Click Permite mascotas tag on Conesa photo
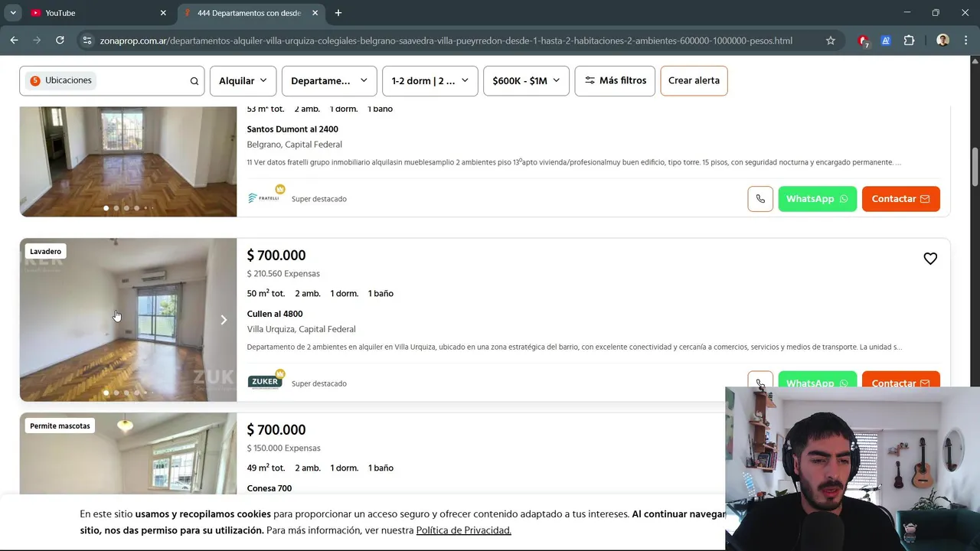 coord(60,425)
